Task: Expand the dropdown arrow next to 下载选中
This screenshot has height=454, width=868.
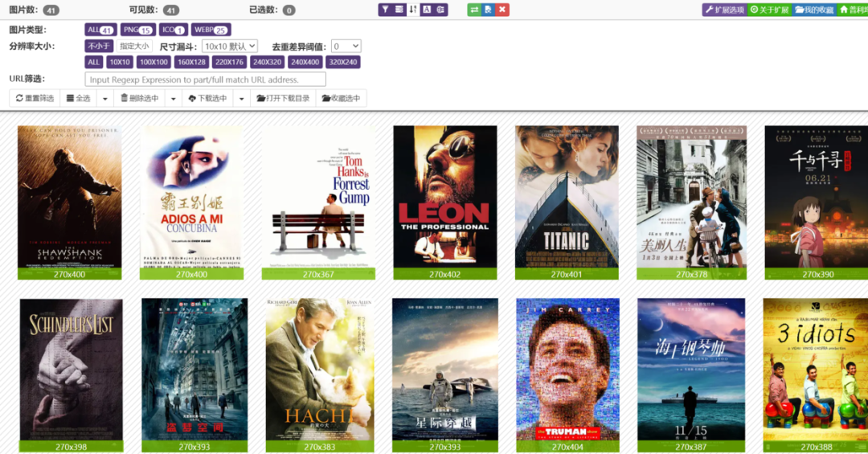Action: pyautogui.click(x=241, y=99)
